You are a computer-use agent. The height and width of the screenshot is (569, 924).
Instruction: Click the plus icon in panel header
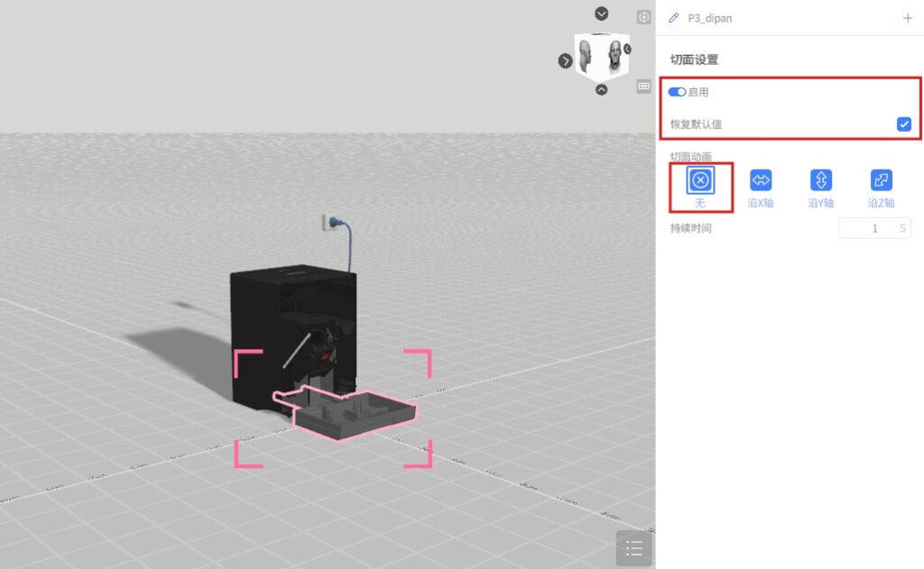[907, 18]
